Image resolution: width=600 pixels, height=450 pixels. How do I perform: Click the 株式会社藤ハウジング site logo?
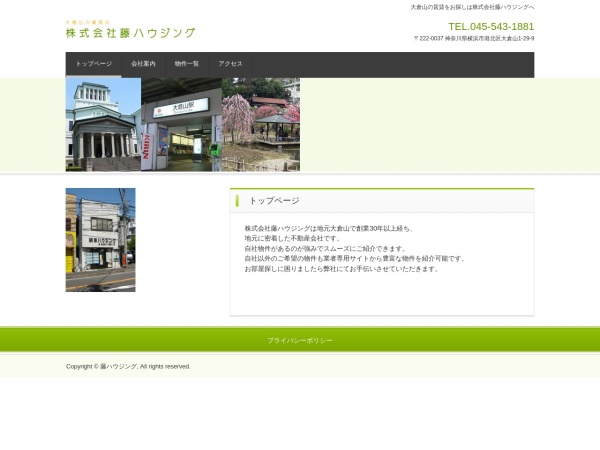(130, 29)
